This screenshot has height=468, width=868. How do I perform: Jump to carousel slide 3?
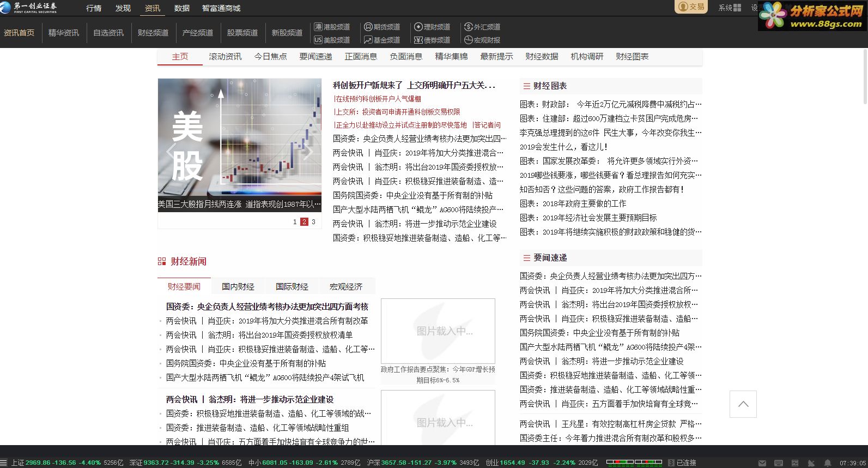click(x=313, y=222)
